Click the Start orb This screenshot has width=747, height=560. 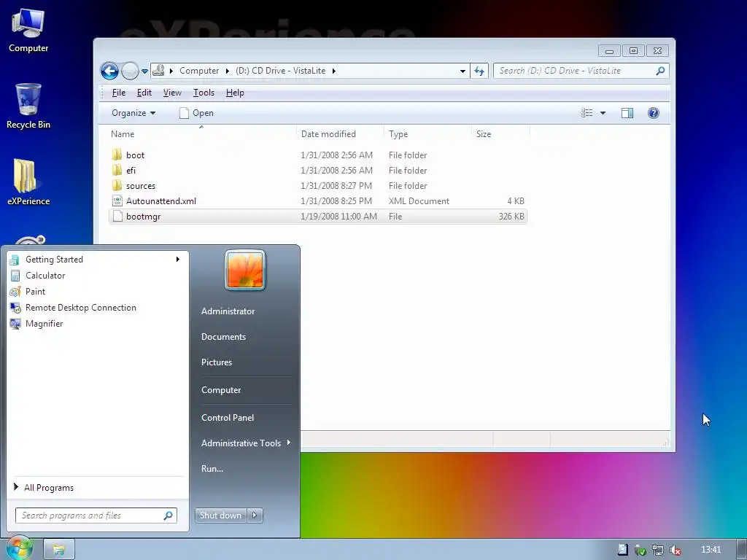(x=19, y=548)
